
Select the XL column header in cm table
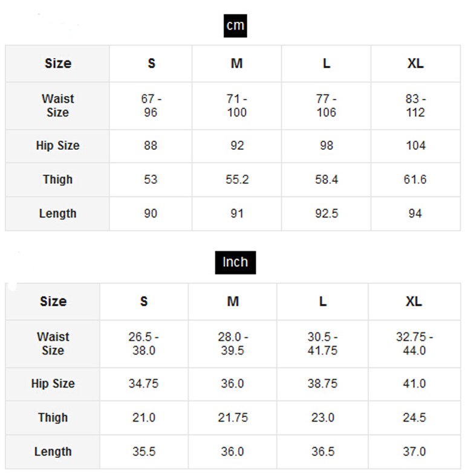(415, 63)
